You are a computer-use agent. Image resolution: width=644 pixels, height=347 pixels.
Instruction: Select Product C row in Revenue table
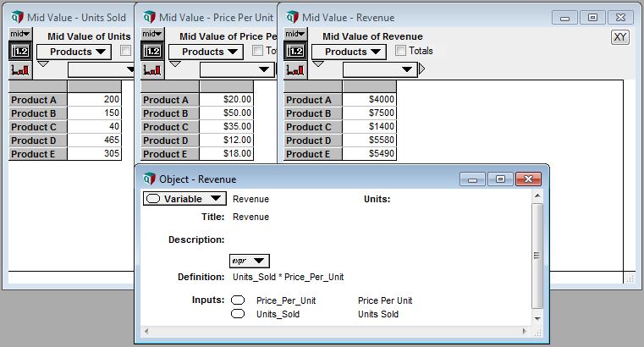pyautogui.click(x=313, y=127)
